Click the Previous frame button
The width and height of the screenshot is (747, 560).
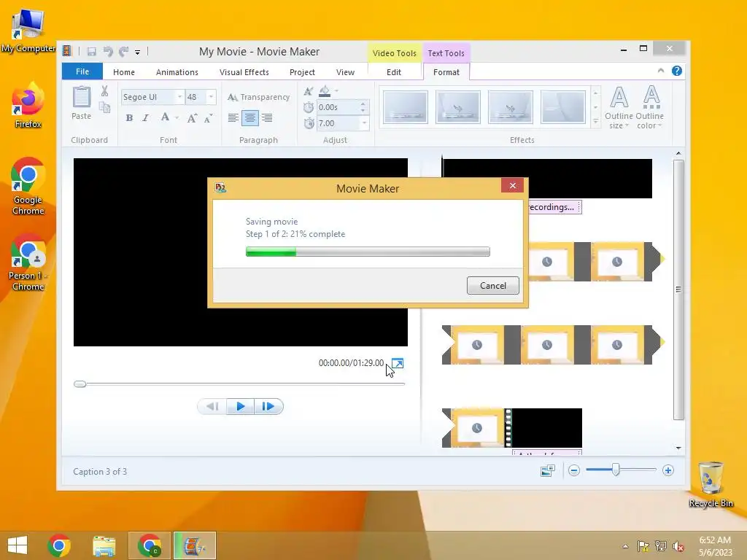(212, 406)
